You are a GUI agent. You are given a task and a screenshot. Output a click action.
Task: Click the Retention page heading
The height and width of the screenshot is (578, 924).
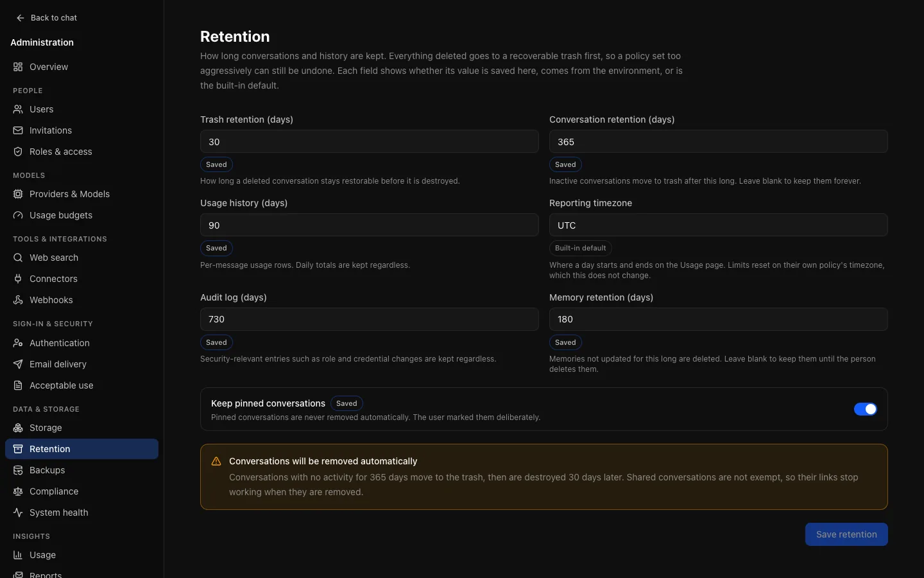click(x=235, y=37)
